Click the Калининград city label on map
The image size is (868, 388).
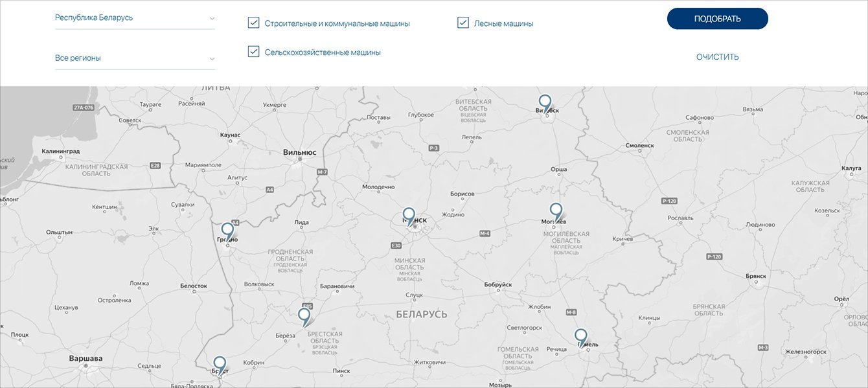61,151
